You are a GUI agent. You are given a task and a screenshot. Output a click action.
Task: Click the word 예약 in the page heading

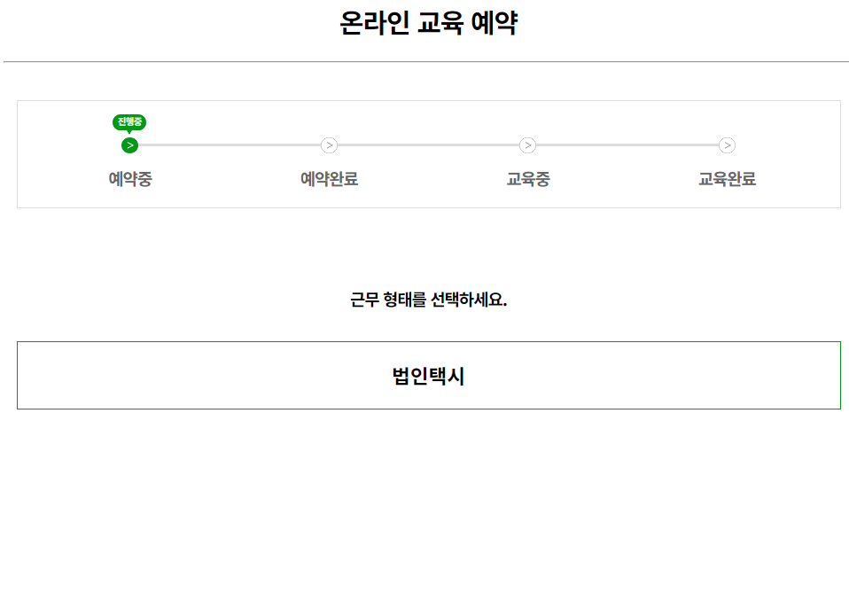pyautogui.click(x=495, y=24)
